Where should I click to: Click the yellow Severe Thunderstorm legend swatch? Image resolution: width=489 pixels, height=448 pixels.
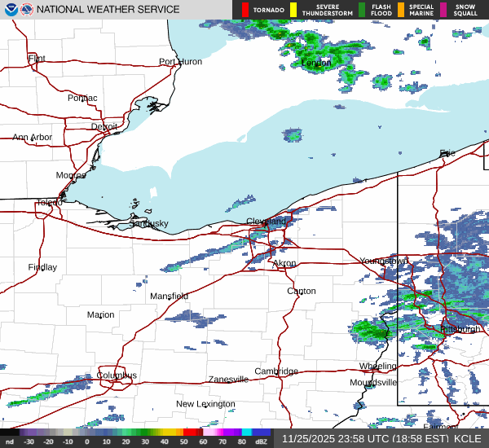pos(293,10)
